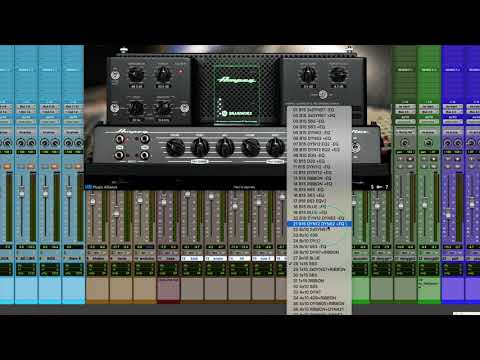Click the key license icon in plugin footer

tap(379, 187)
